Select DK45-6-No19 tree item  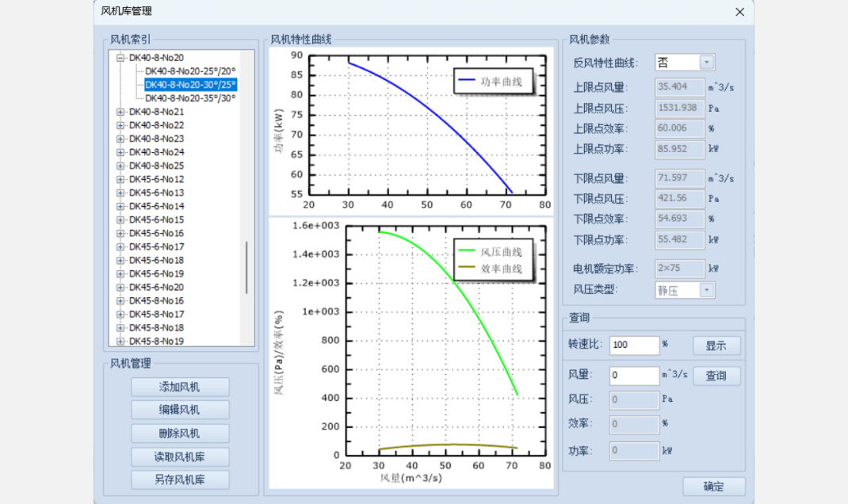click(x=156, y=273)
